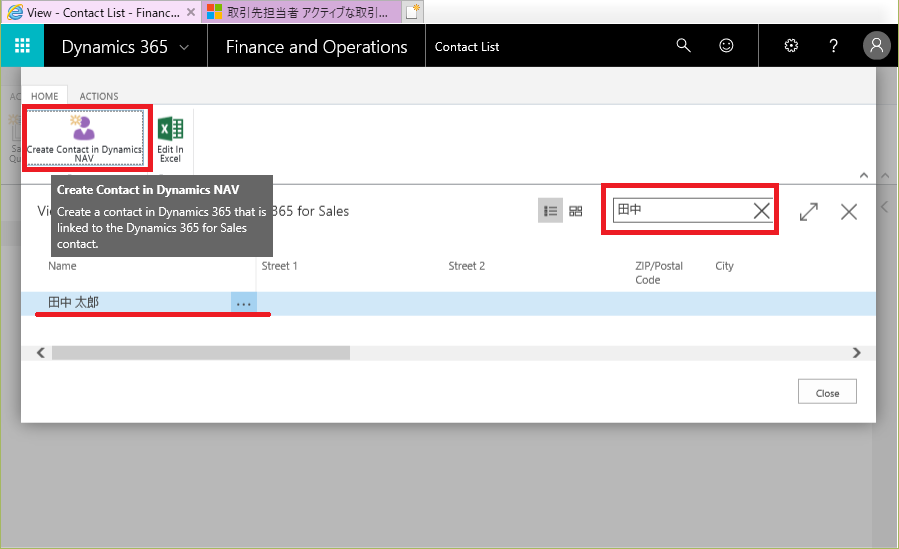
Task: Click the Contact List page title
Action: 467,47
